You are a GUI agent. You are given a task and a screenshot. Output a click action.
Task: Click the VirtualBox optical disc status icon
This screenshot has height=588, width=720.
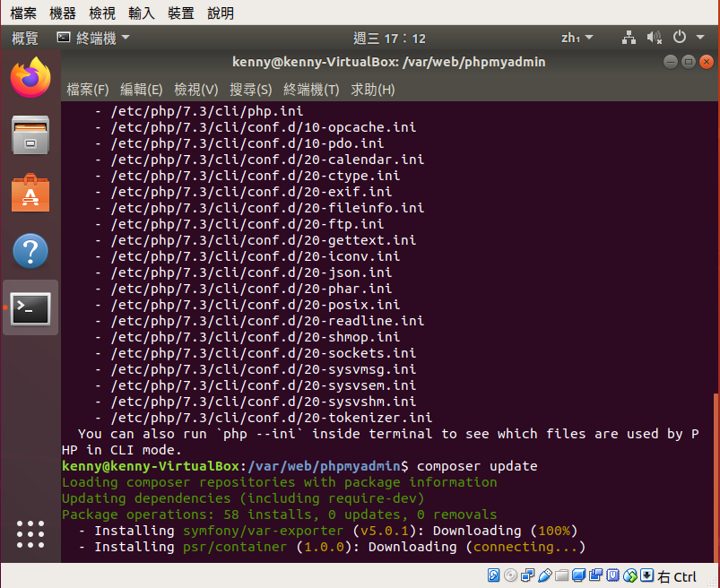click(x=510, y=575)
